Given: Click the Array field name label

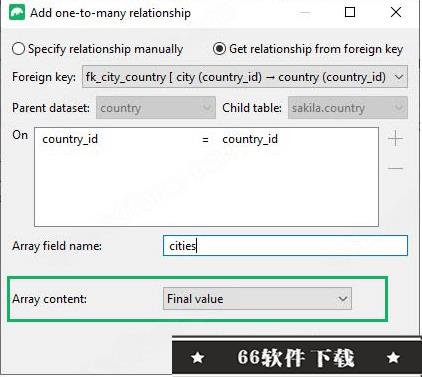Looking at the screenshot, I should tap(57, 246).
